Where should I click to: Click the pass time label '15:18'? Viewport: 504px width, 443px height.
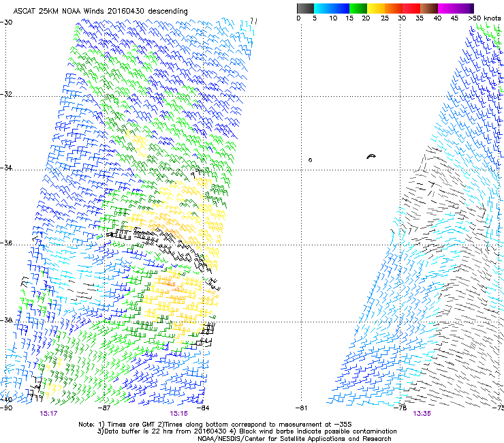point(178,414)
